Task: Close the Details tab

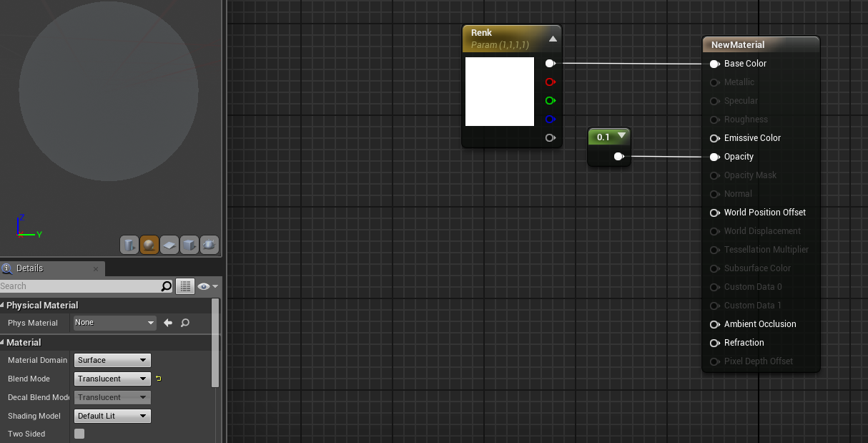Action: pos(96,269)
